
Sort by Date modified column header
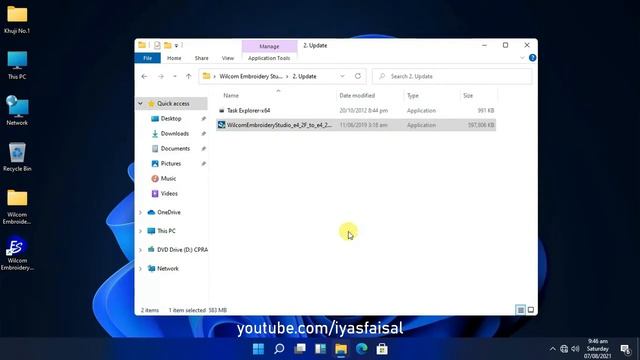tap(357, 96)
